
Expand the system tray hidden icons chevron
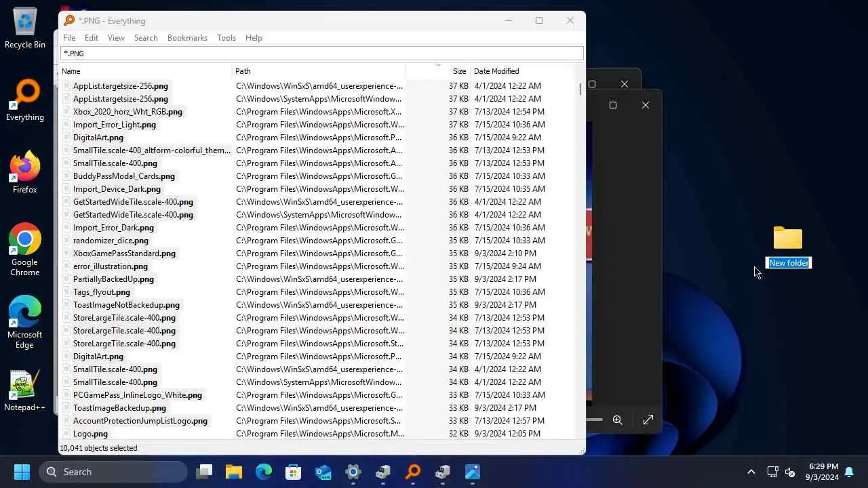pos(751,472)
